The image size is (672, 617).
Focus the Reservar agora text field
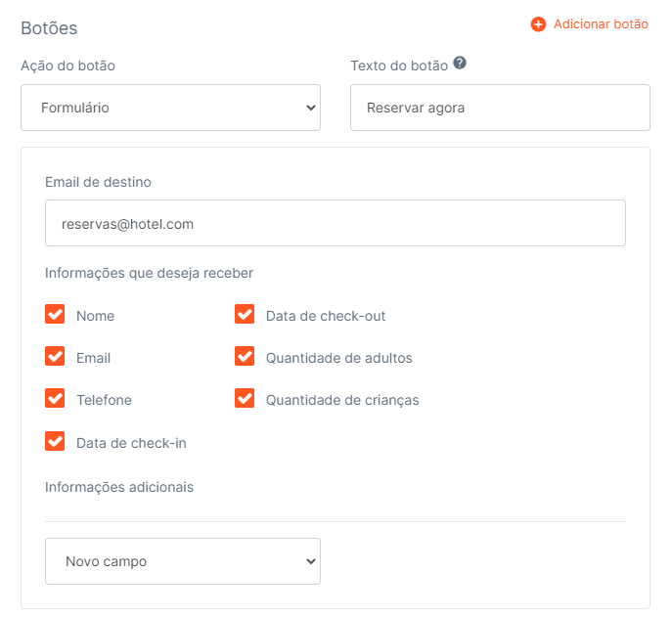tap(500, 108)
